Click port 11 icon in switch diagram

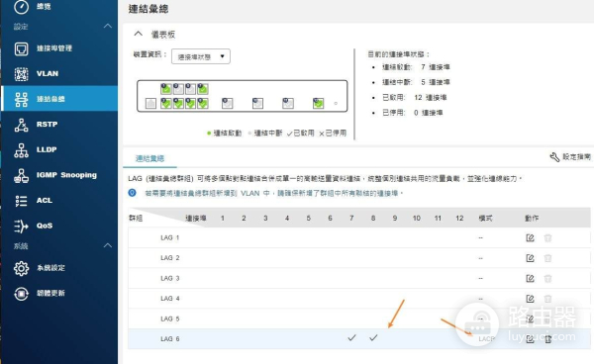click(x=288, y=103)
